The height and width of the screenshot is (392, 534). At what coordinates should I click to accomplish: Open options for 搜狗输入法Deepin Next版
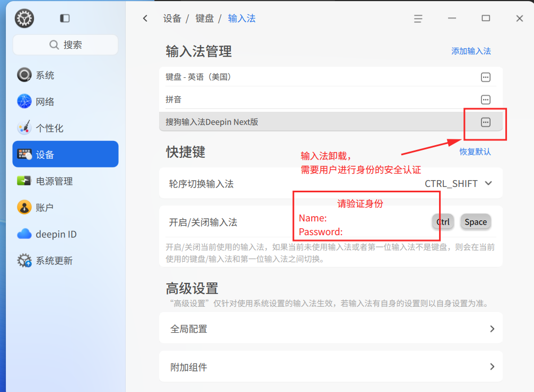pos(485,122)
